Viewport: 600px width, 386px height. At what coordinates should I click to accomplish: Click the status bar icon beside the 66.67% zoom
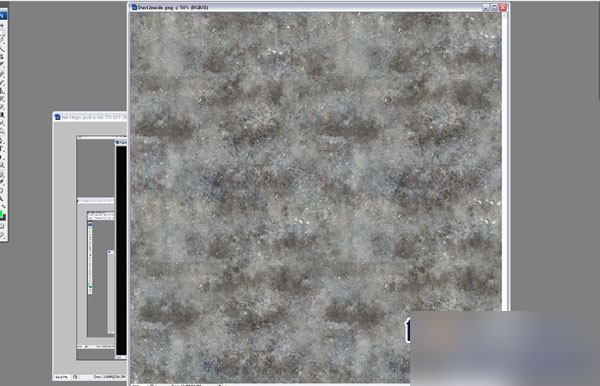75,377
